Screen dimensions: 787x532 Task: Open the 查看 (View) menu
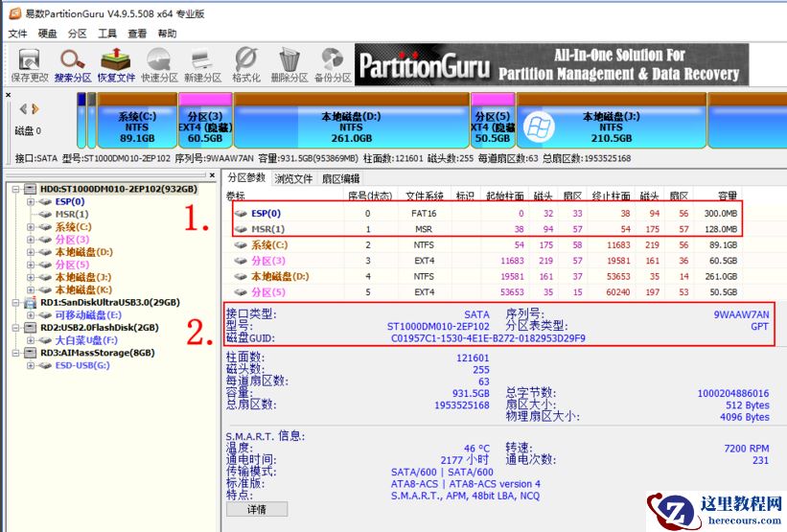(x=137, y=34)
